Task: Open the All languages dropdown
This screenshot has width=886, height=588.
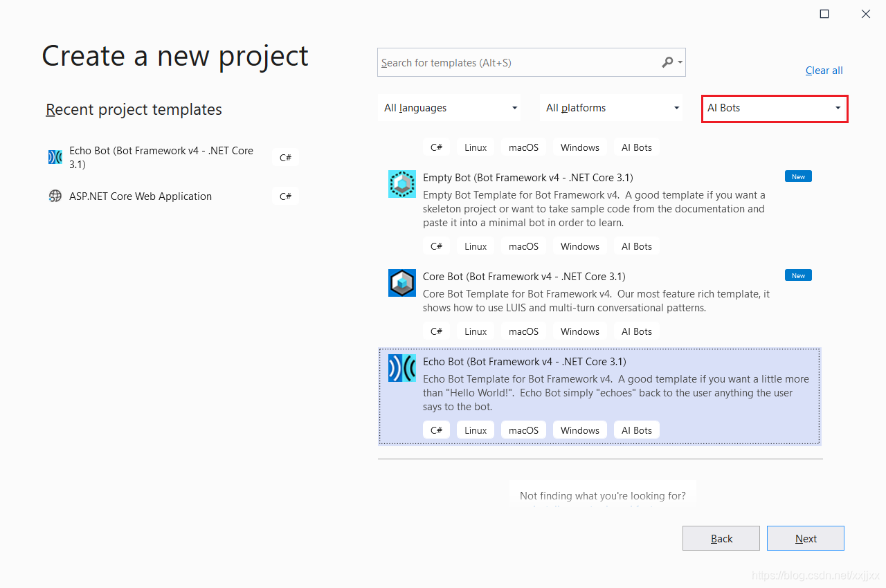Action: pos(451,108)
